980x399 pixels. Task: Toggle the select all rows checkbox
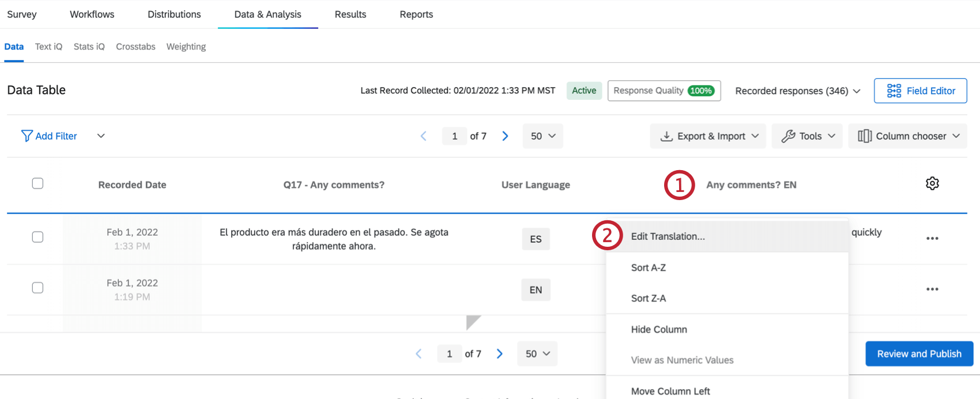pyautogui.click(x=37, y=183)
